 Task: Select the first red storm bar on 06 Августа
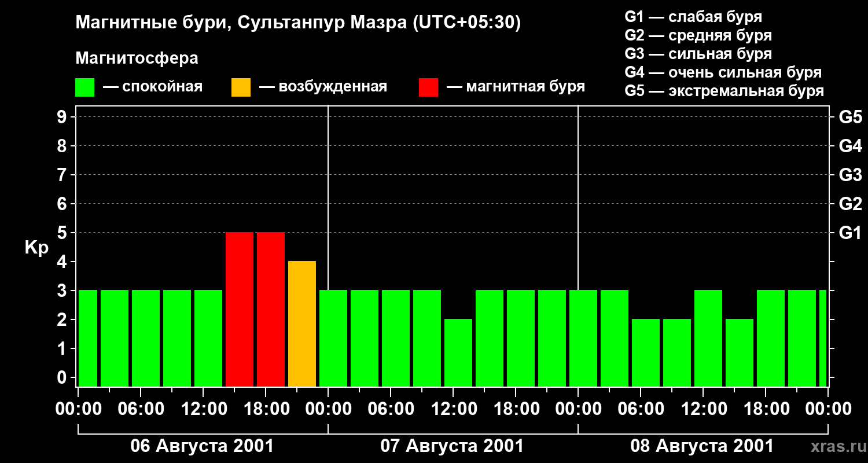pos(240,310)
